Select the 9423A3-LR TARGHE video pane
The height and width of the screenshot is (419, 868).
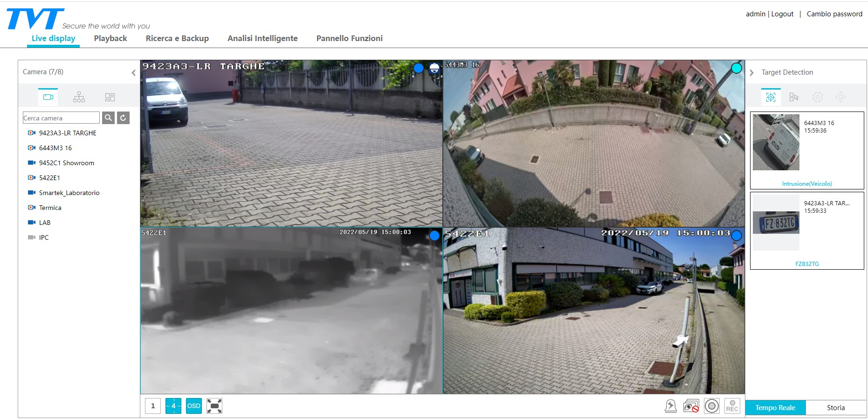point(291,143)
